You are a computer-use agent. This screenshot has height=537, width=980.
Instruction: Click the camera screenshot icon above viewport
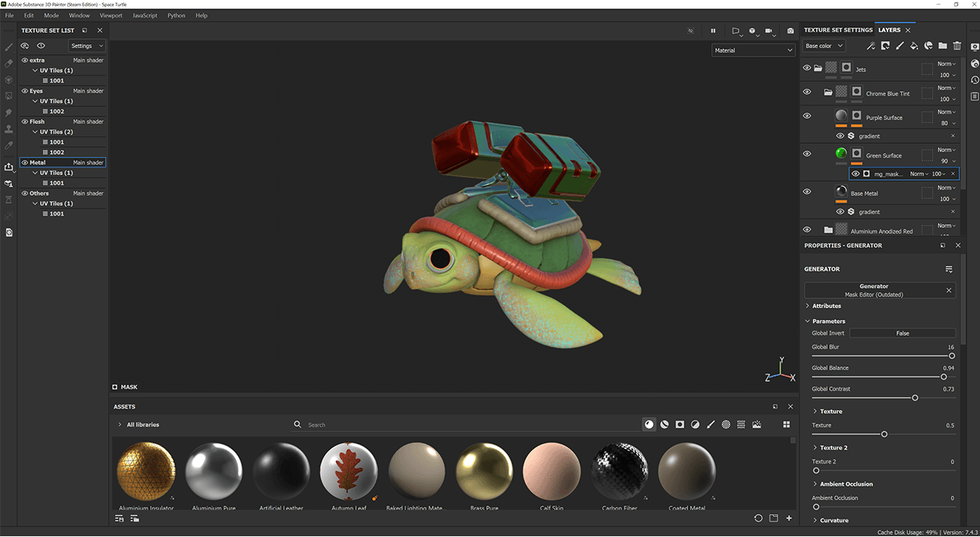(791, 31)
